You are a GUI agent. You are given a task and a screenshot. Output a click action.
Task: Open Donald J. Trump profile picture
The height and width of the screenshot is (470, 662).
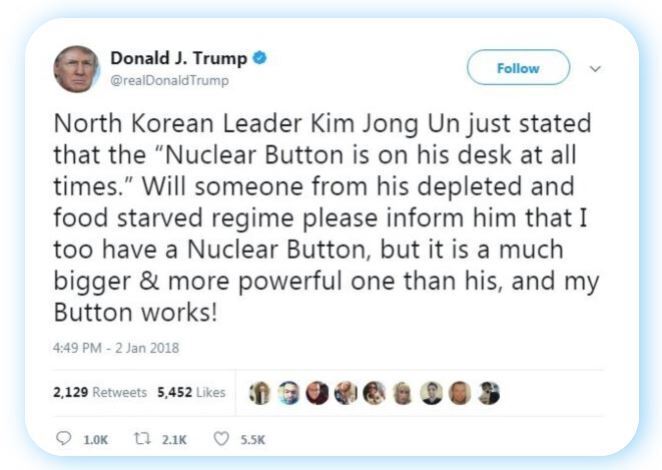click(76, 69)
